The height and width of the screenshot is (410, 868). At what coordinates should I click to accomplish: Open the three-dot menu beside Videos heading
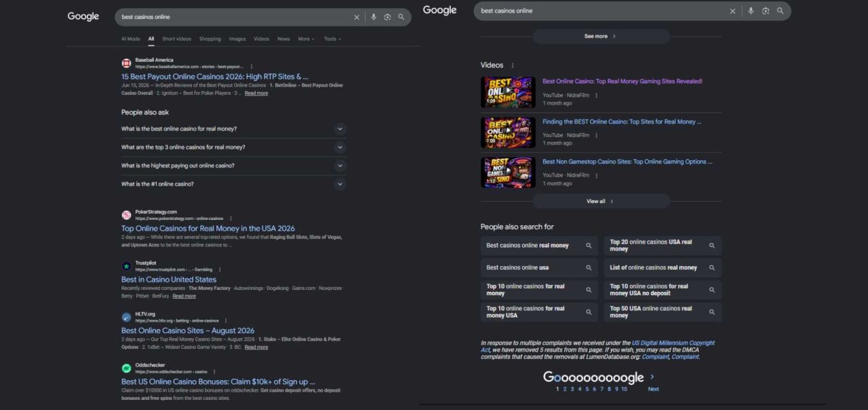click(513, 65)
